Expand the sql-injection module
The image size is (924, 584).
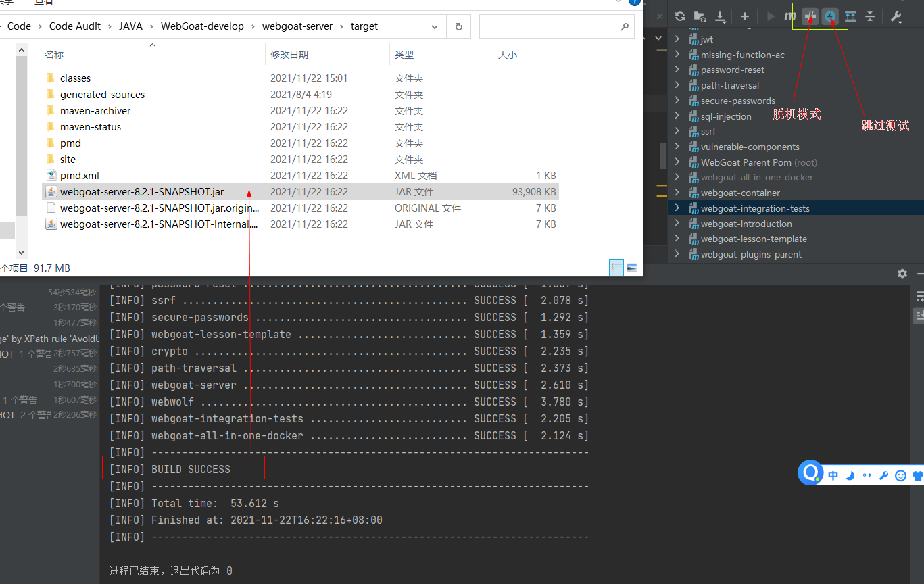point(677,116)
